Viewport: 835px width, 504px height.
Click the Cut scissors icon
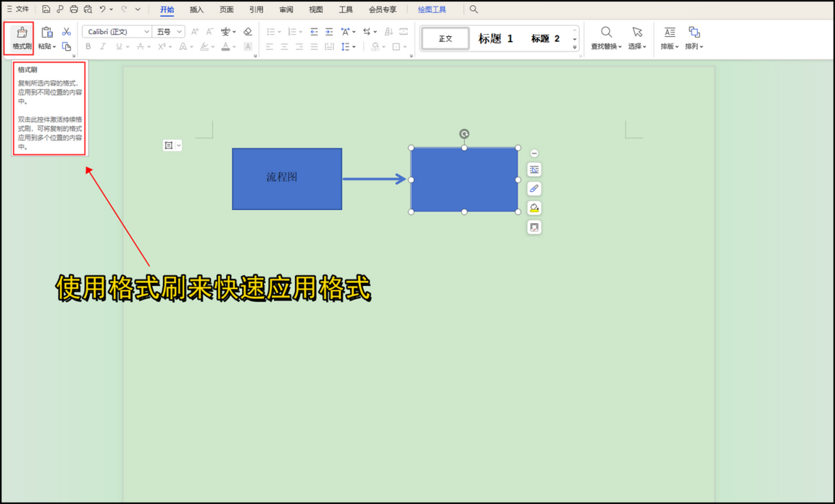tap(66, 32)
